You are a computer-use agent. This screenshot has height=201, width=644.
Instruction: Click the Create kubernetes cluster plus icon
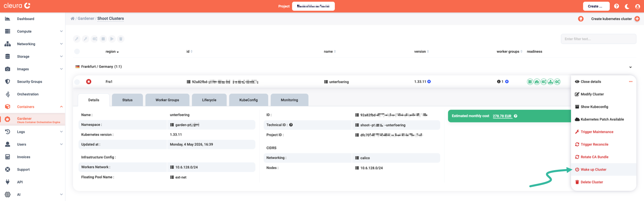click(637, 19)
